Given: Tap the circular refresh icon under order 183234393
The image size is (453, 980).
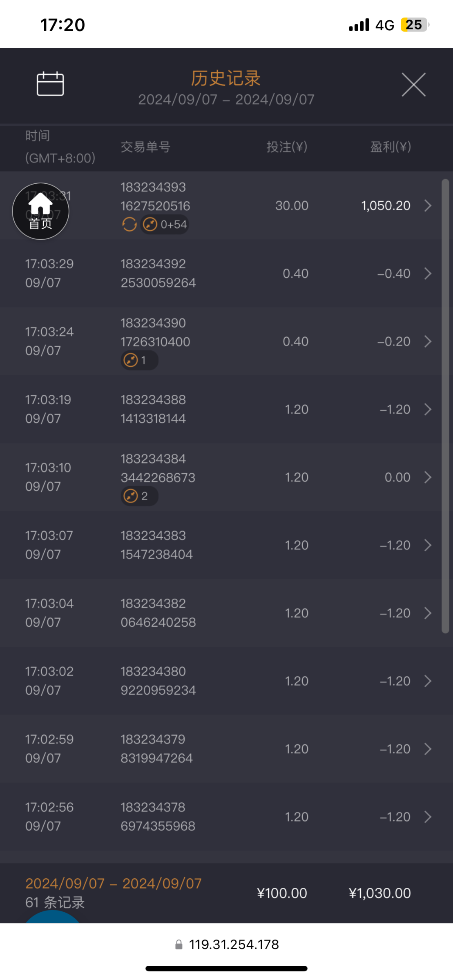Looking at the screenshot, I should (129, 224).
